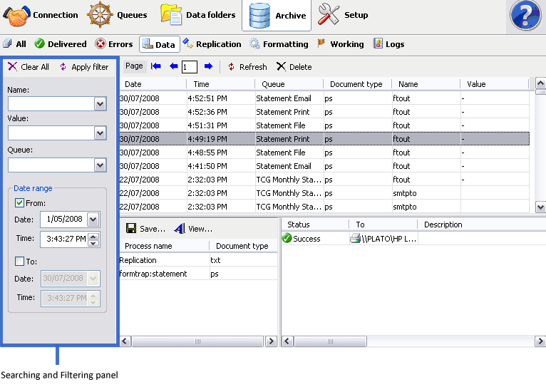This screenshot has width=546, height=392.
Task: View the selected process document
Action: (x=193, y=229)
